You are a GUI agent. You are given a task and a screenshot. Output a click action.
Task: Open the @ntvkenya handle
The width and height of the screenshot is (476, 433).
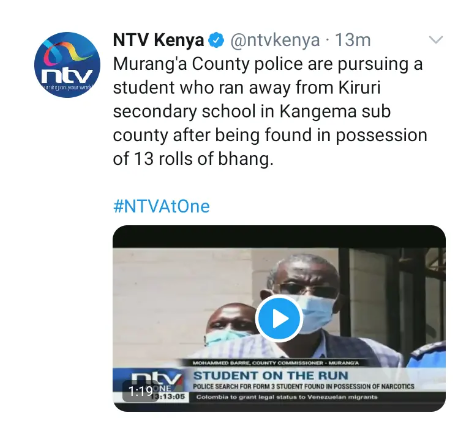point(275,40)
